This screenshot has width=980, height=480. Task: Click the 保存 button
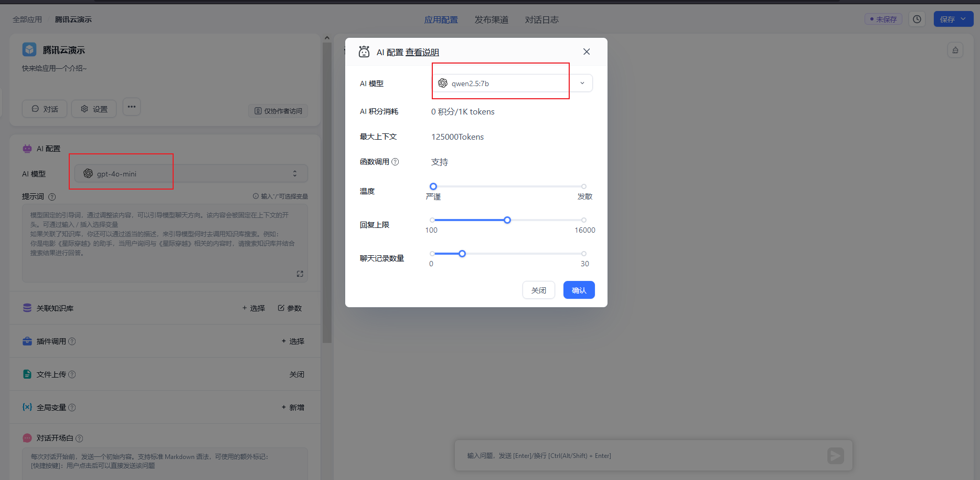pos(947,19)
